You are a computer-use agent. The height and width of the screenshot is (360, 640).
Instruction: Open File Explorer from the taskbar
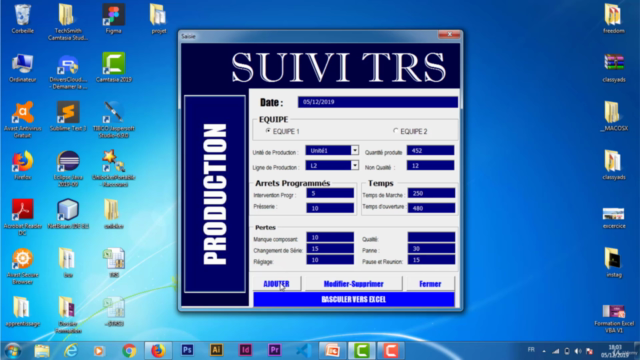click(x=42, y=351)
